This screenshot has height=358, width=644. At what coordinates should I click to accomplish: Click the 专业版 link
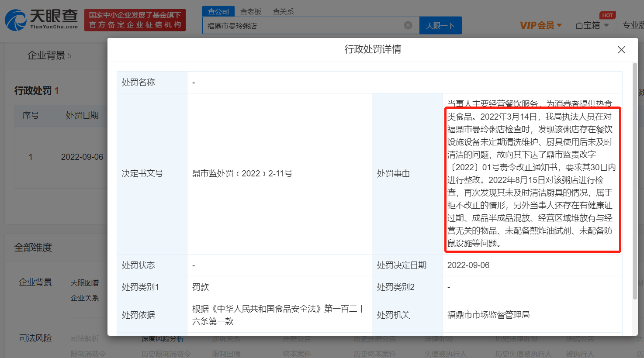pyautogui.click(x=633, y=25)
